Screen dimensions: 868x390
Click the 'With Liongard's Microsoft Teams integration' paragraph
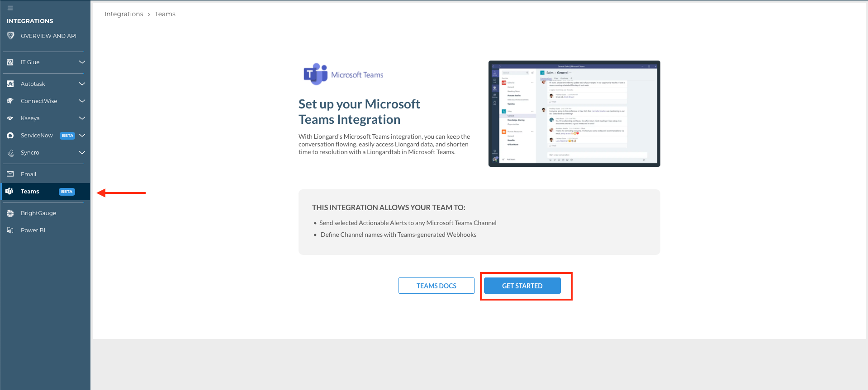(384, 144)
